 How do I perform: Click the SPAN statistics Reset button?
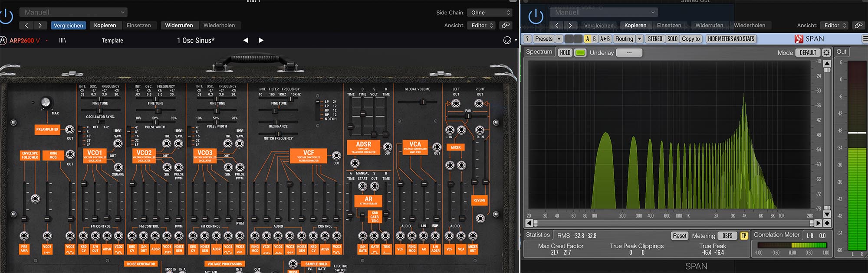(x=680, y=236)
